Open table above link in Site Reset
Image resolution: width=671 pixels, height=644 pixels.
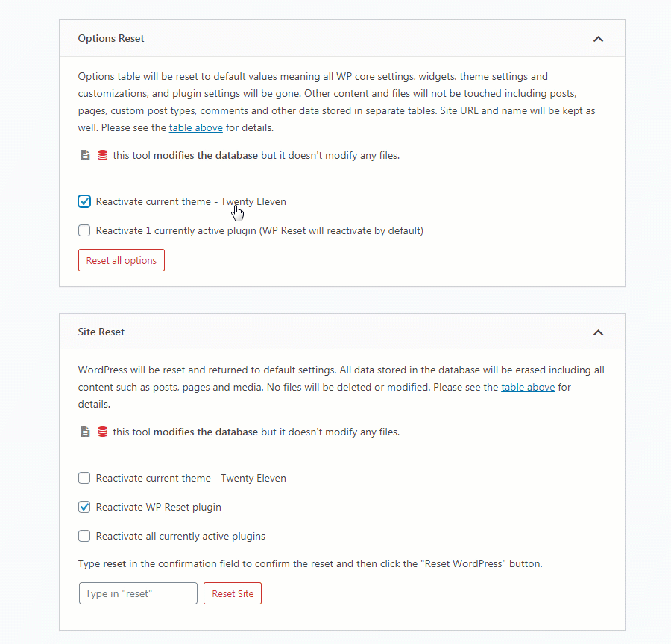coord(528,387)
